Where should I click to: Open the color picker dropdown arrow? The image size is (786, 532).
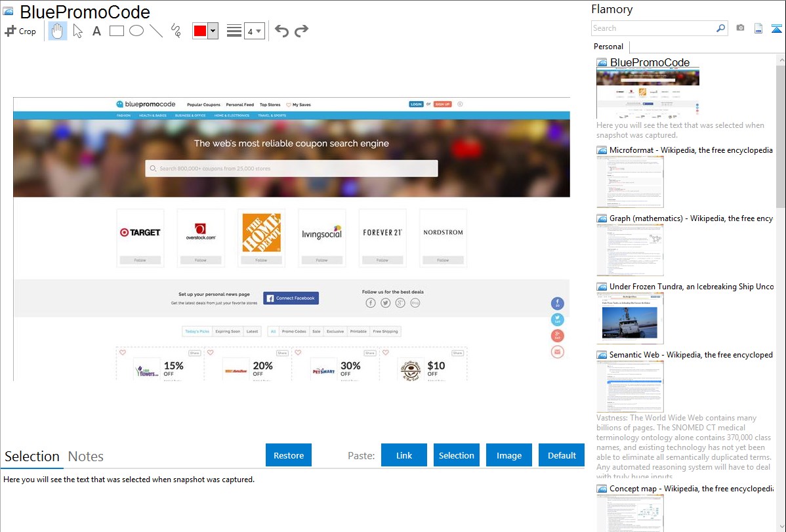tap(213, 31)
